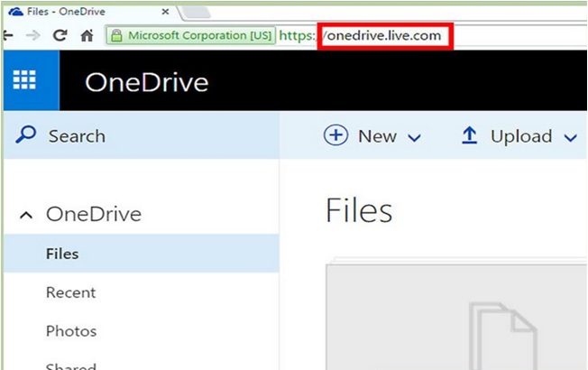The width and height of the screenshot is (588, 370).
Task: Open Photos in the sidebar
Action: [71, 331]
